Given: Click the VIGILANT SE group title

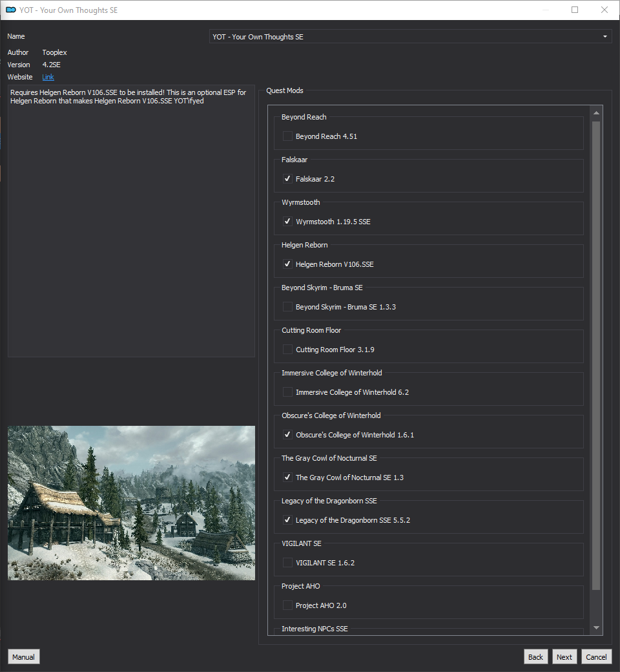Looking at the screenshot, I should point(301,543).
